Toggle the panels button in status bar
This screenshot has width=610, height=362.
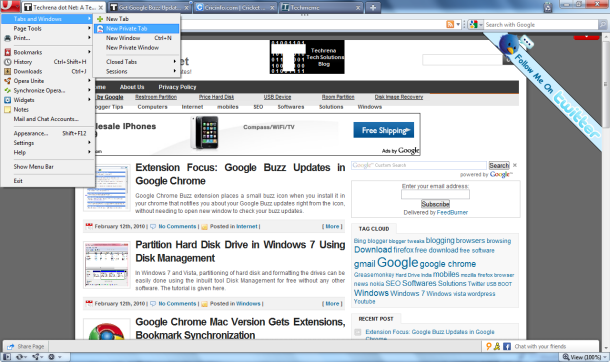7,357
